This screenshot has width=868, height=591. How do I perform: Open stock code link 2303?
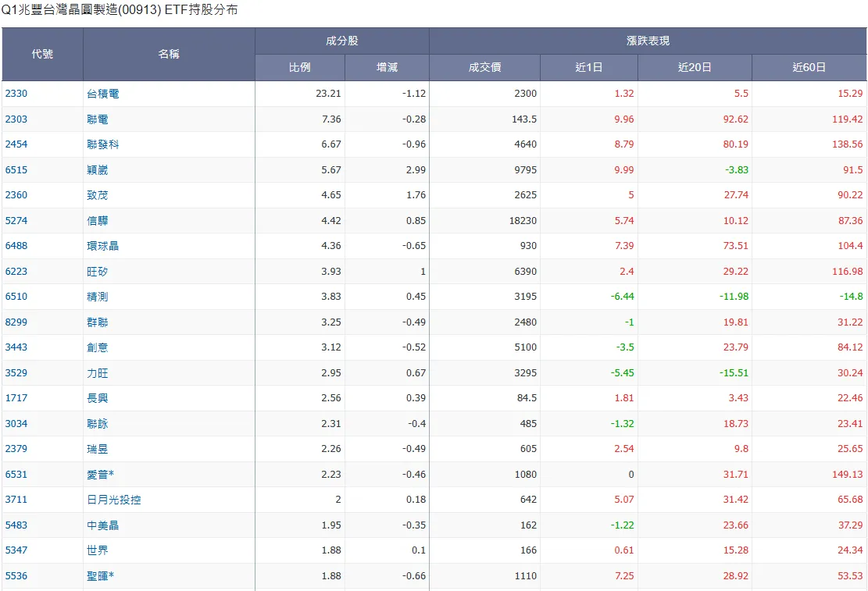point(16,119)
